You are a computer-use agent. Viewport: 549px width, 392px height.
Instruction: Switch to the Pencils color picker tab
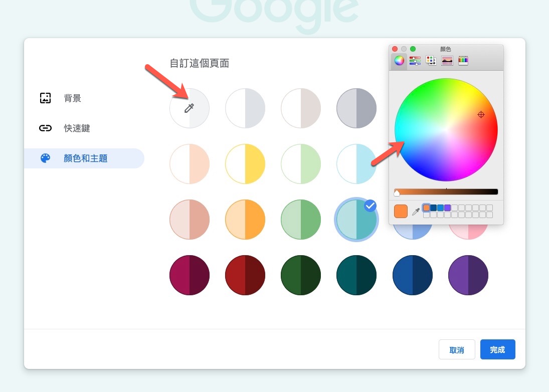(x=463, y=61)
